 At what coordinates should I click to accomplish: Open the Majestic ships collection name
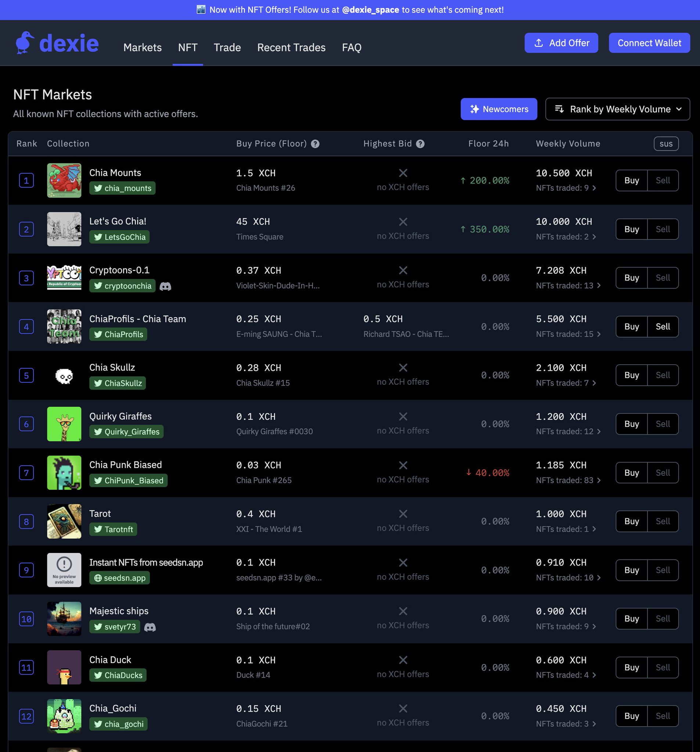119,611
